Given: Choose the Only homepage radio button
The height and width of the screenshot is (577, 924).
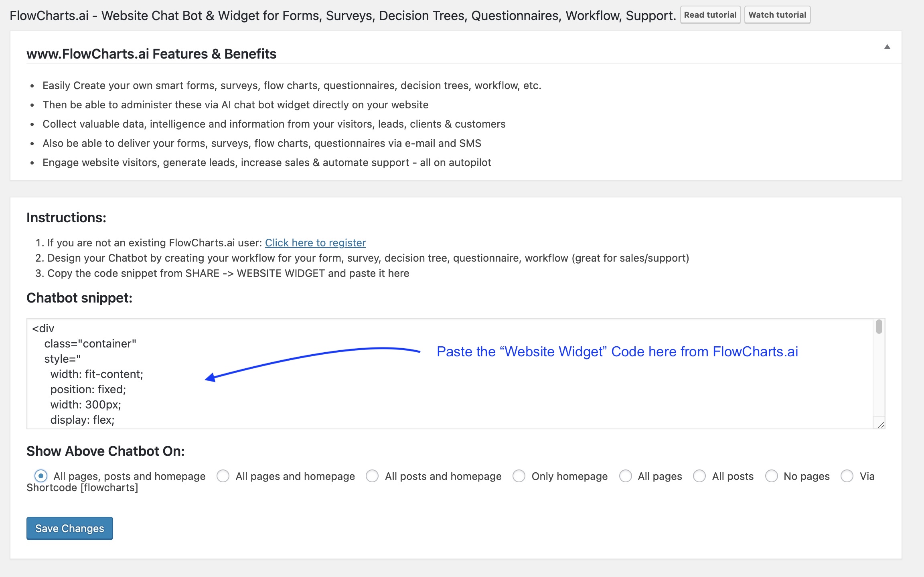Looking at the screenshot, I should pos(519,476).
